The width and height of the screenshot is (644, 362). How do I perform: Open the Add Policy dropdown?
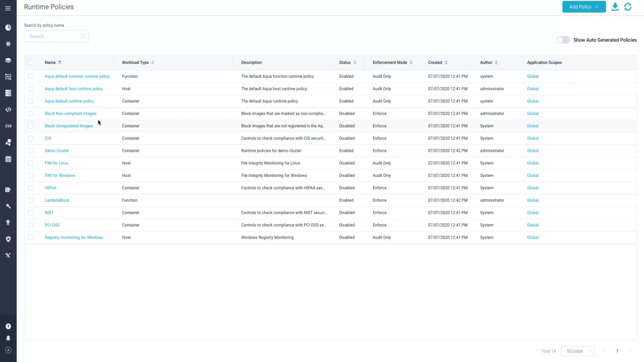pyautogui.click(x=584, y=7)
